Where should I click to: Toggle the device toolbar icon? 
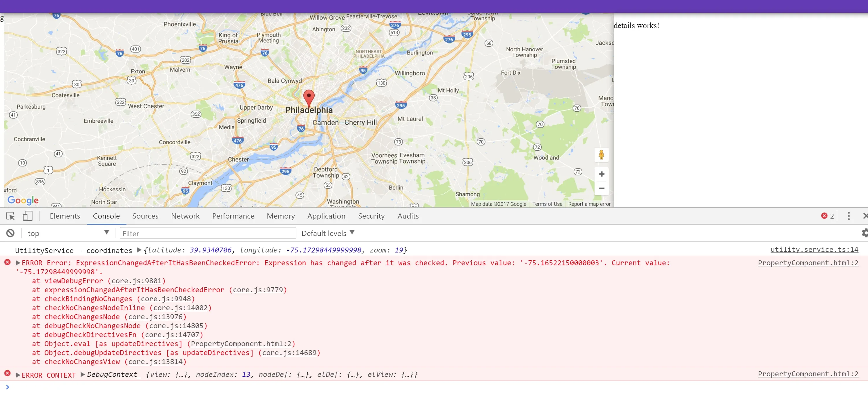[x=27, y=216]
